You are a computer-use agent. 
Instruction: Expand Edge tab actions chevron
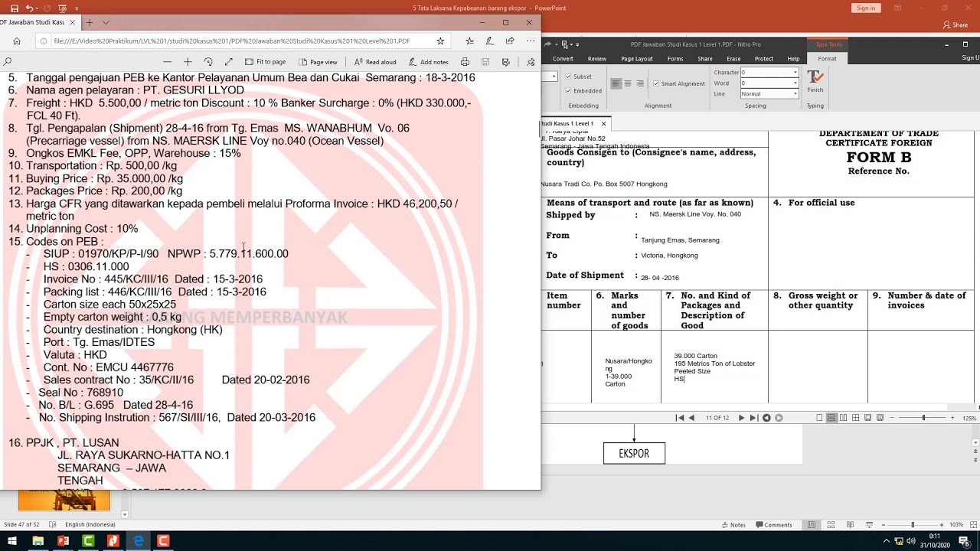pos(106,22)
